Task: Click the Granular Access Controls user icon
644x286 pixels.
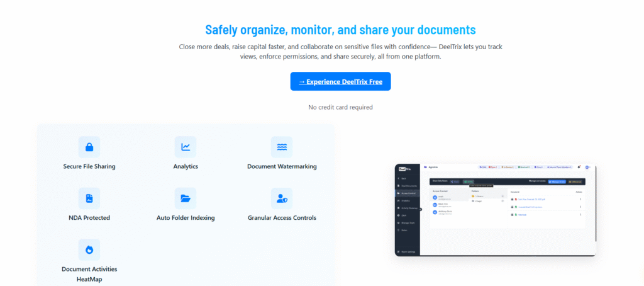Action: (282, 198)
